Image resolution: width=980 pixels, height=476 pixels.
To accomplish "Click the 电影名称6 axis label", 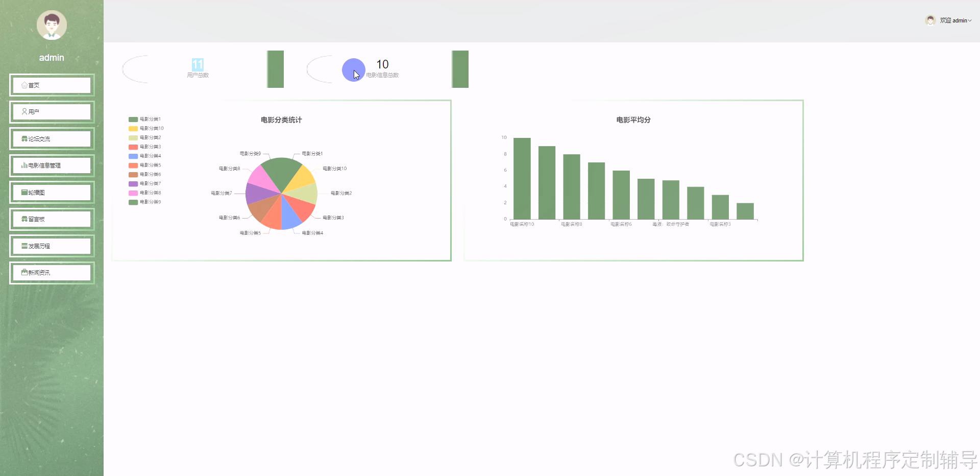I will 621,224.
